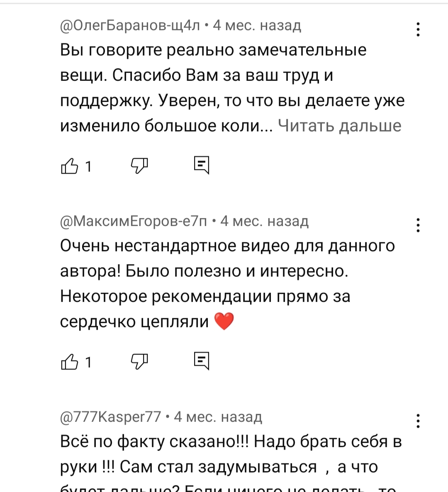
Task: Dislike the comment by @ОлегБаранов-щ4л
Action: coord(139,166)
